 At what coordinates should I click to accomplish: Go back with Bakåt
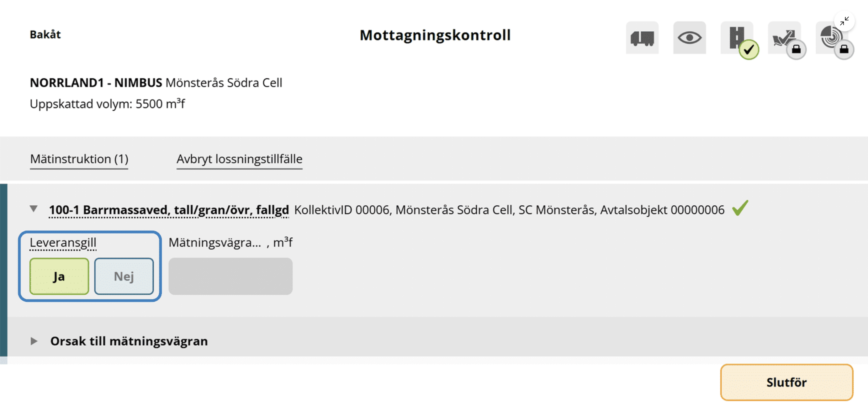(45, 34)
